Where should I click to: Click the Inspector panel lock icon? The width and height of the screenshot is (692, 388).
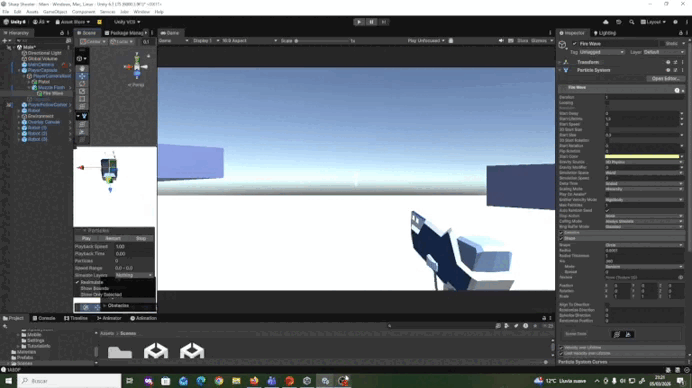(x=681, y=33)
